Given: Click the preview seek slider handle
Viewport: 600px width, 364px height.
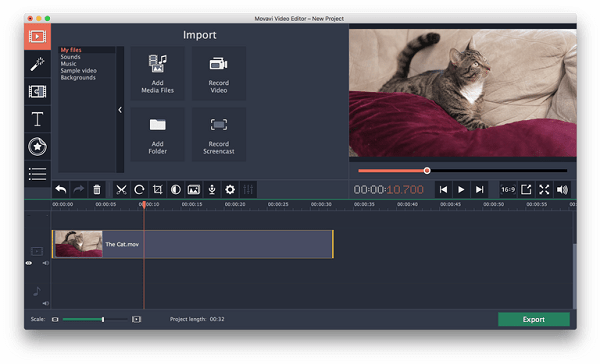Looking at the screenshot, I should (427, 171).
